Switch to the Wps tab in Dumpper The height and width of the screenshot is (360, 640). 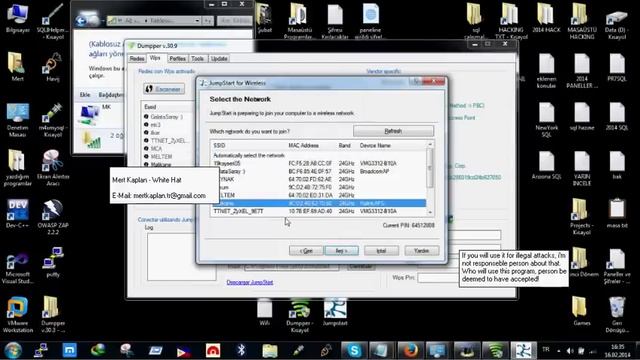point(155,58)
